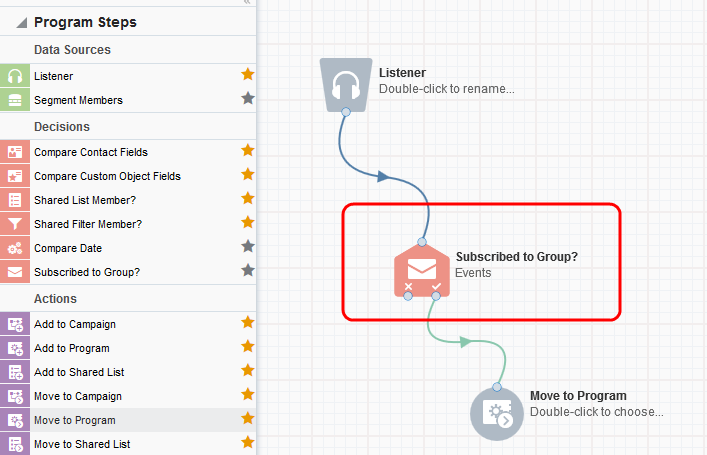Screen dimensions: 707x455
Task: Select the green connector arrow to Move to Program
Action: pyautogui.click(x=465, y=342)
